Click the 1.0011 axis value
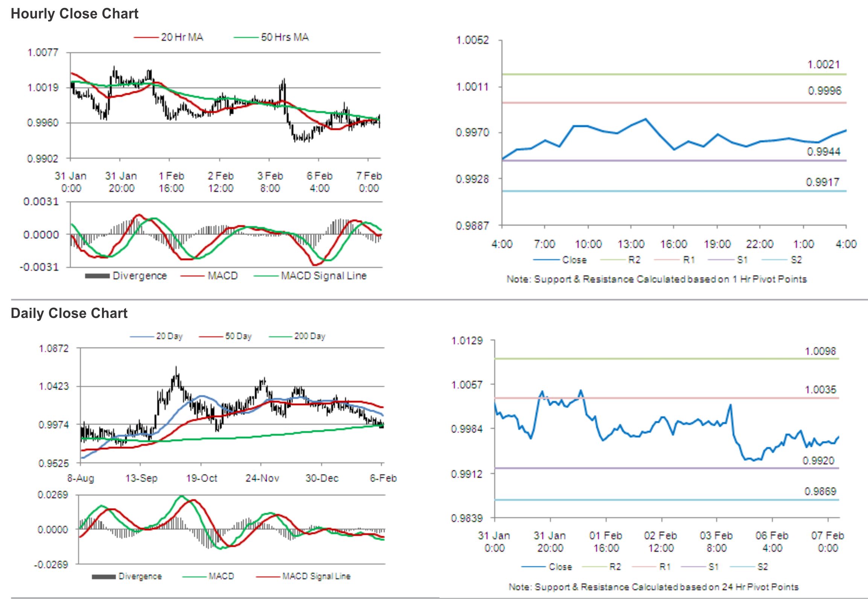The height and width of the screenshot is (599, 868). (473, 87)
